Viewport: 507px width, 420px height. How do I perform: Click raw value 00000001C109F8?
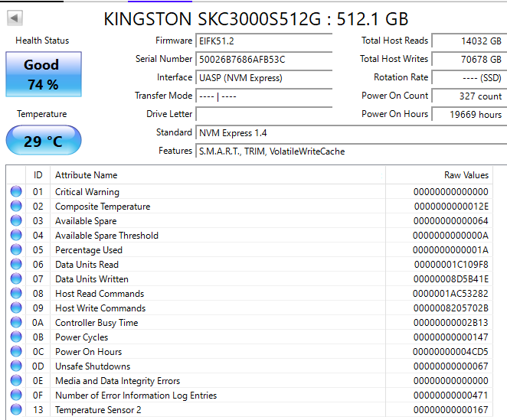[x=451, y=265]
